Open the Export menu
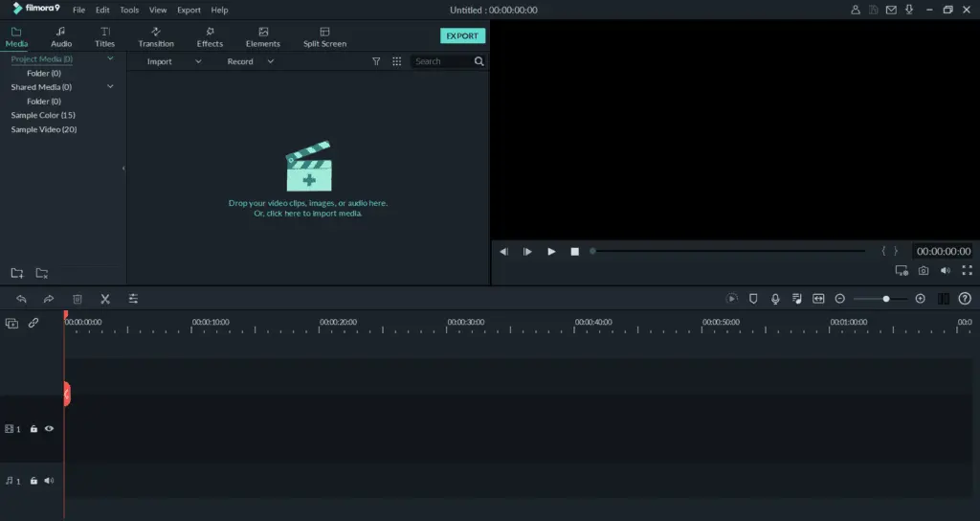The image size is (980, 521). [x=189, y=10]
